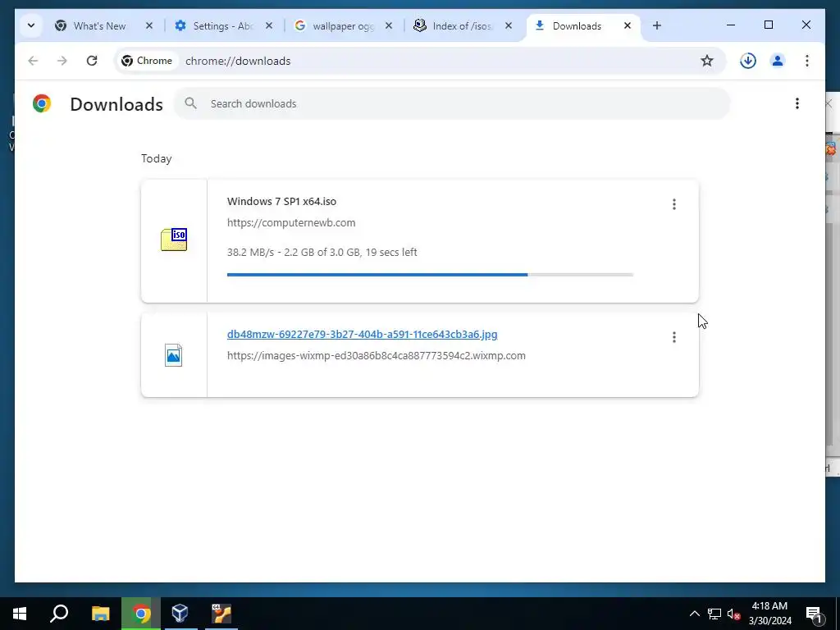Switch to the Settings - About tab
This screenshot has height=630, width=840.
[x=224, y=25]
